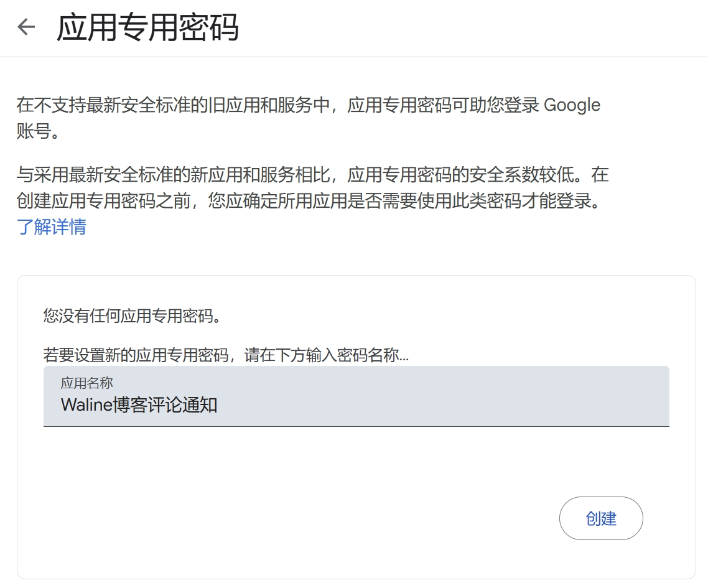Click the prompt text beginning 若要设置新的应用专用密码
708x588 pixels.
226,355
